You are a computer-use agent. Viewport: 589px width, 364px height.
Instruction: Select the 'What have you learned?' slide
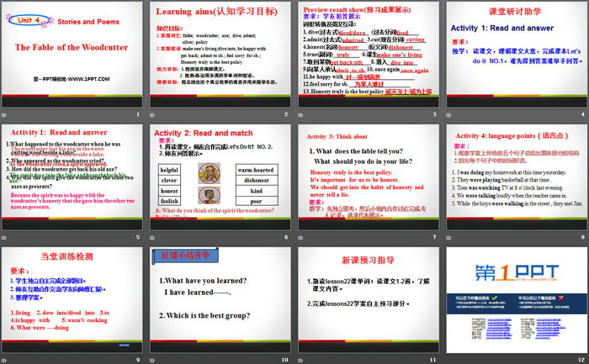coord(220,303)
